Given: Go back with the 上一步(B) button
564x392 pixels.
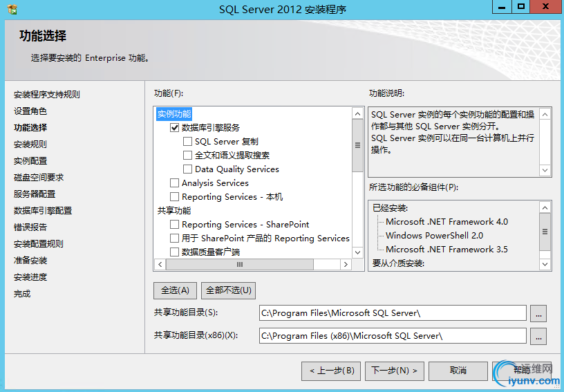Looking at the screenshot, I should point(331,371).
